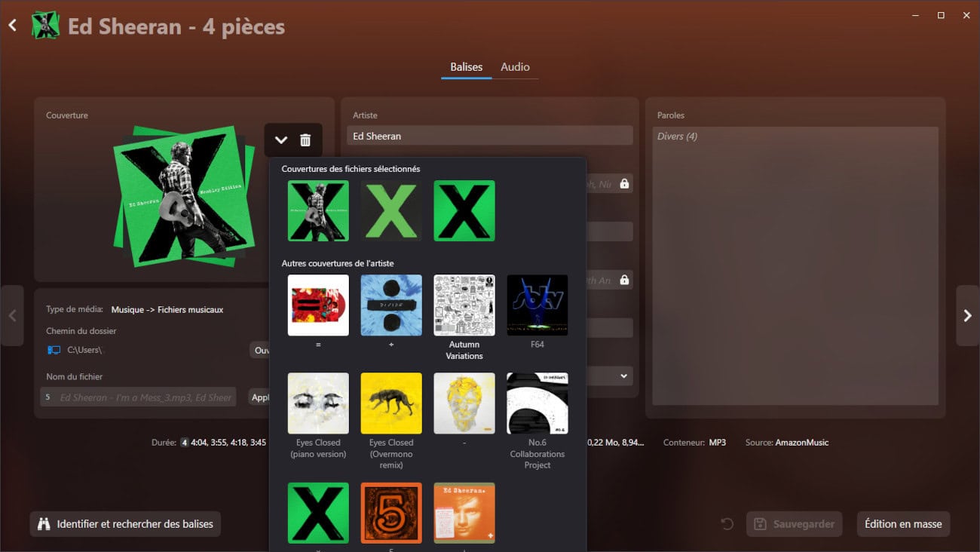Click the title 'Ed Sheeran - 4 pièces'
The width and height of the screenshot is (980, 552).
176,26
